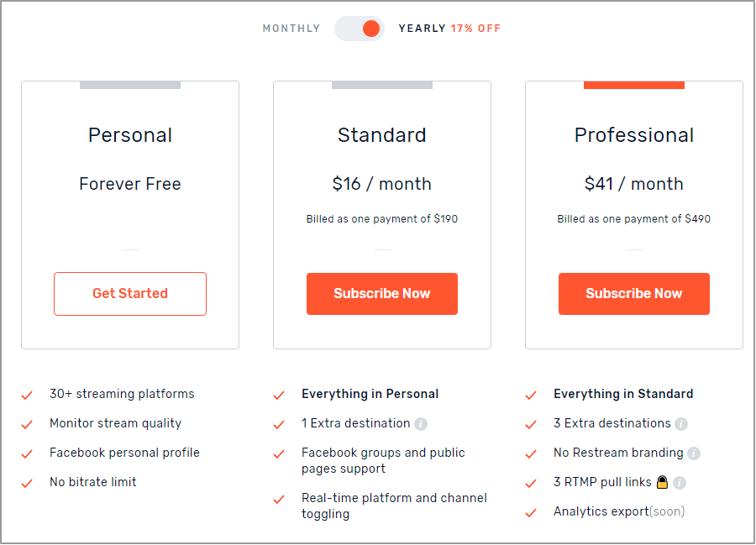Screen dimensions: 756x545
Task: Click checkmark beside 30+ streaming platforms
Action: click(x=27, y=396)
